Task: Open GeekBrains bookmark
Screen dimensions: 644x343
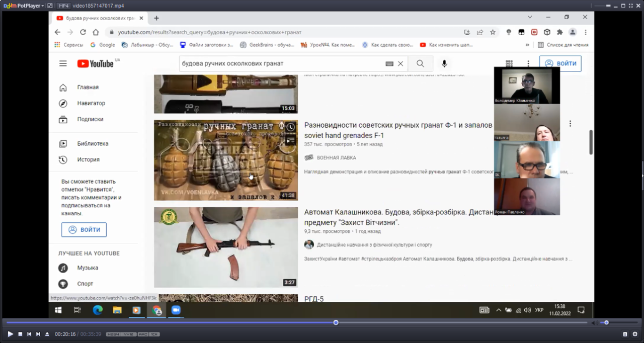Action: click(267, 45)
